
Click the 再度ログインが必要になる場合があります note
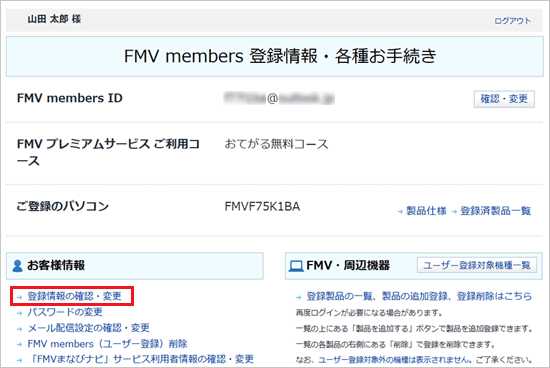coord(369,313)
